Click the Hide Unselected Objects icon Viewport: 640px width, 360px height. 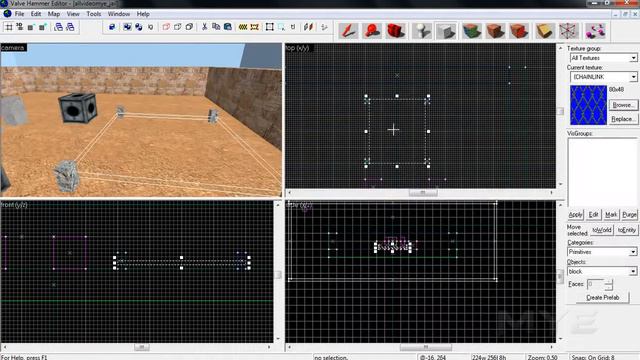[x=177, y=27]
